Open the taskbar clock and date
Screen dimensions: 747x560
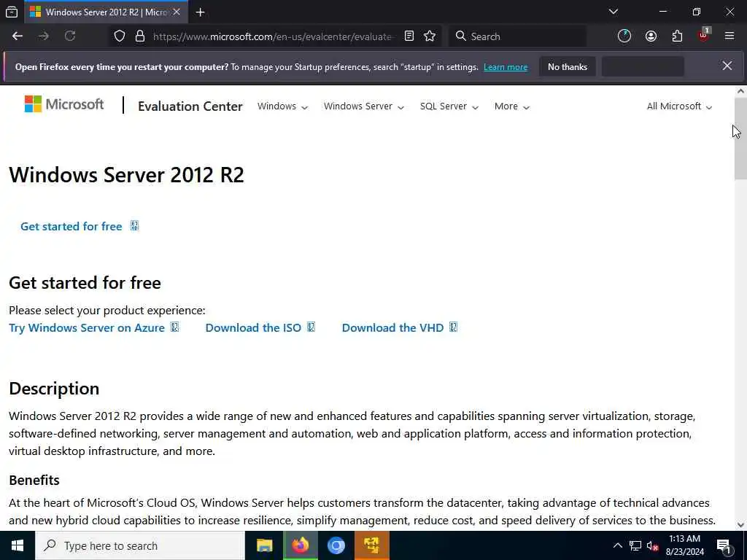[684, 545]
